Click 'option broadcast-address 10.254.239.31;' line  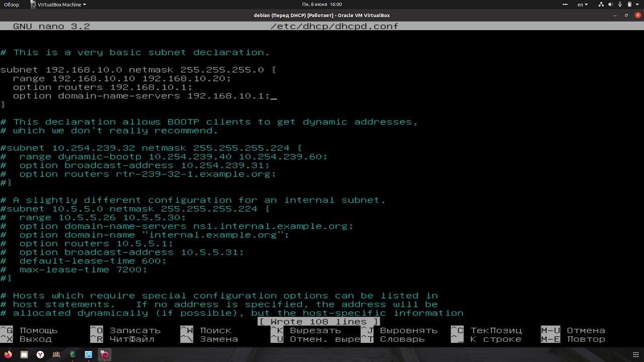135,165
